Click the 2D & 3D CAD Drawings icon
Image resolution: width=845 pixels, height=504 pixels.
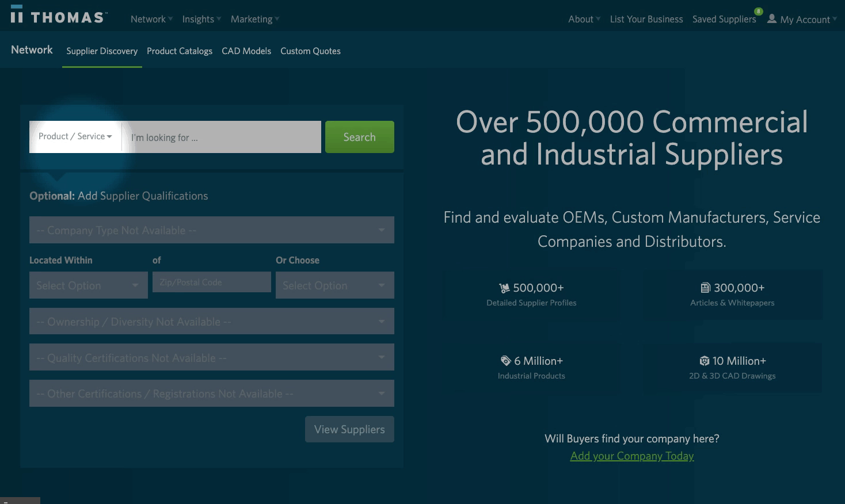point(704,361)
